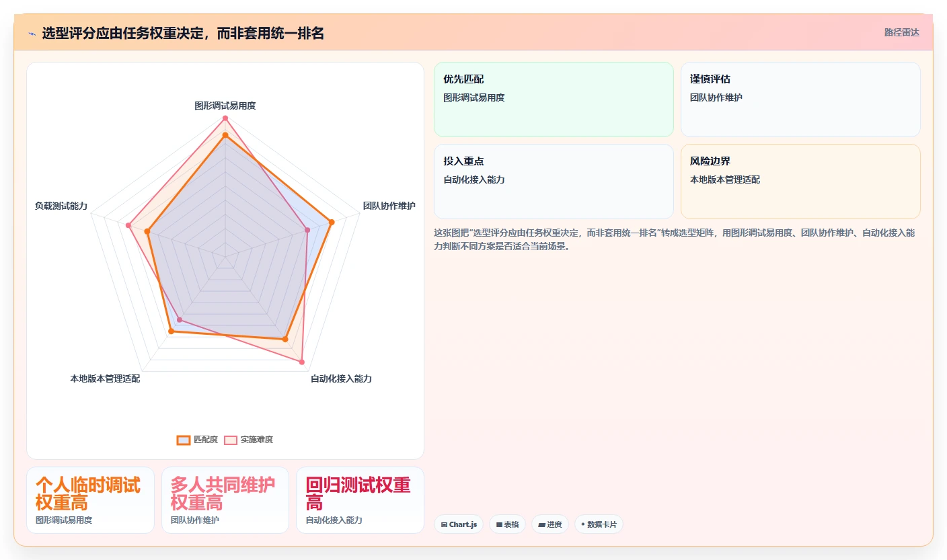The height and width of the screenshot is (560, 947).
Task: Click the 多人共同维护权重高 stat card
Action: pyautogui.click(x=225, y=500)
